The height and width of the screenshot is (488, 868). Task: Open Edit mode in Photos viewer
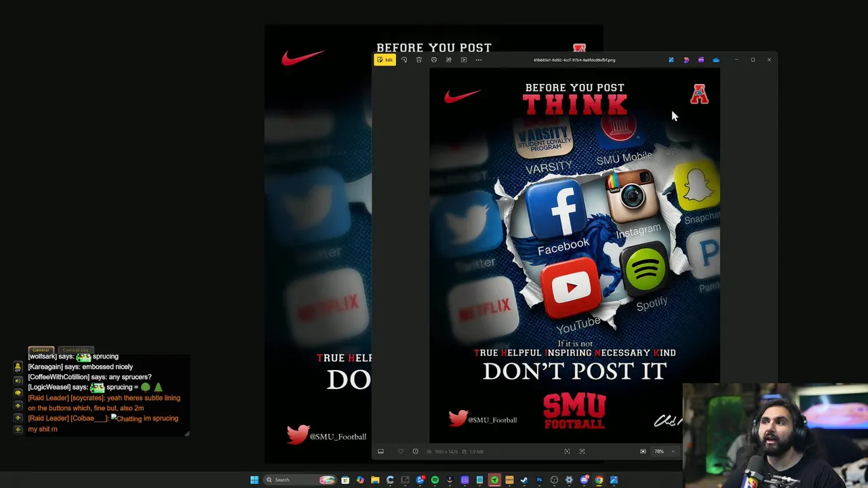[384, 60]
